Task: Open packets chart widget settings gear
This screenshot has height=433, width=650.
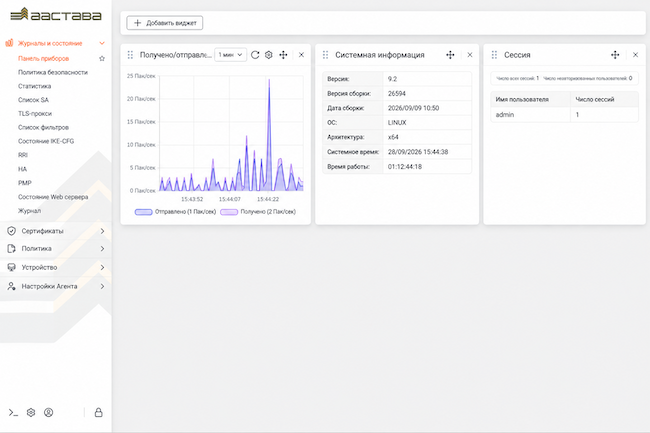Action: [x=269, y=55]
